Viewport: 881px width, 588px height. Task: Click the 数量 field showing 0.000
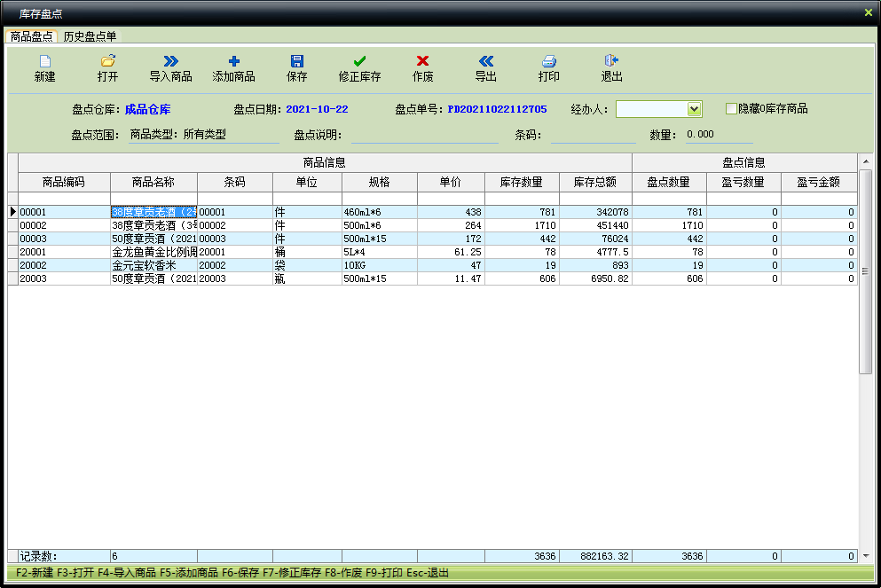[720, 135]
